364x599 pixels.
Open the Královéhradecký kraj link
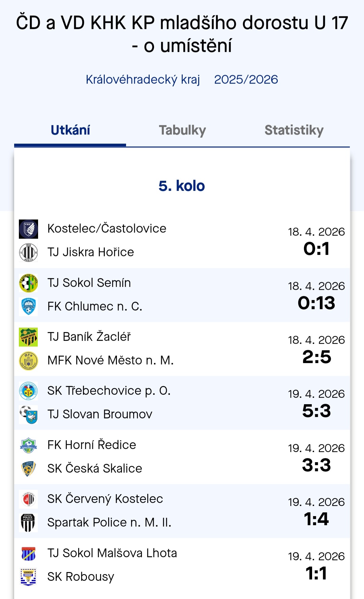click(x=143, y=80)
